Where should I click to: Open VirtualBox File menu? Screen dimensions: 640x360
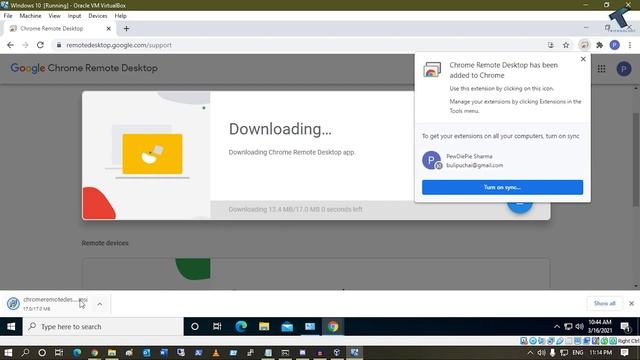[x=8, y=16]
